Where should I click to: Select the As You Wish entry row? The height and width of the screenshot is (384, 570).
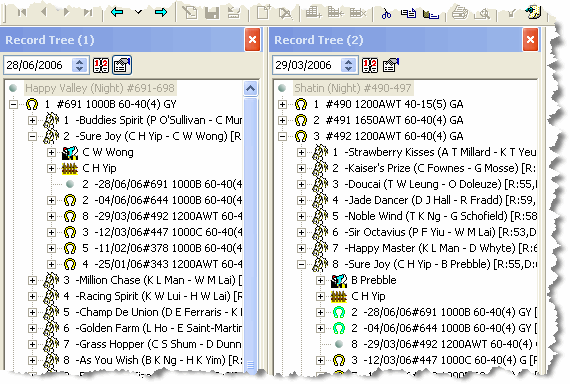coord(153,360)
